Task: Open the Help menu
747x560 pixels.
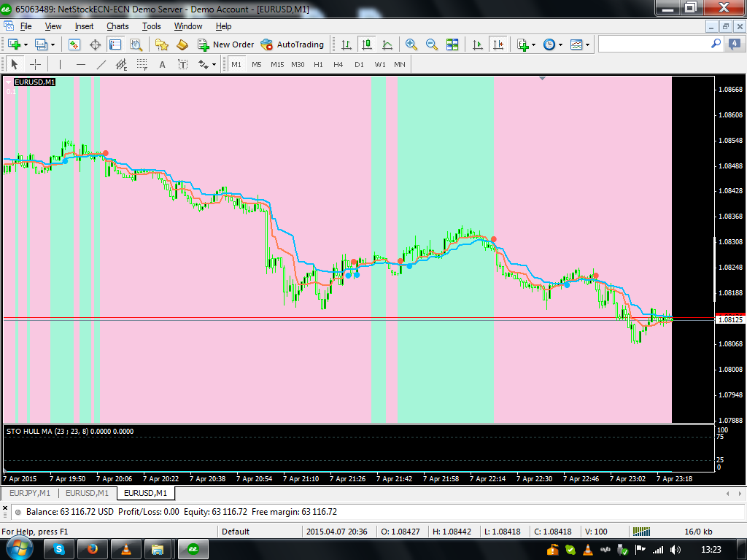Action: click(x=223, y=26)
